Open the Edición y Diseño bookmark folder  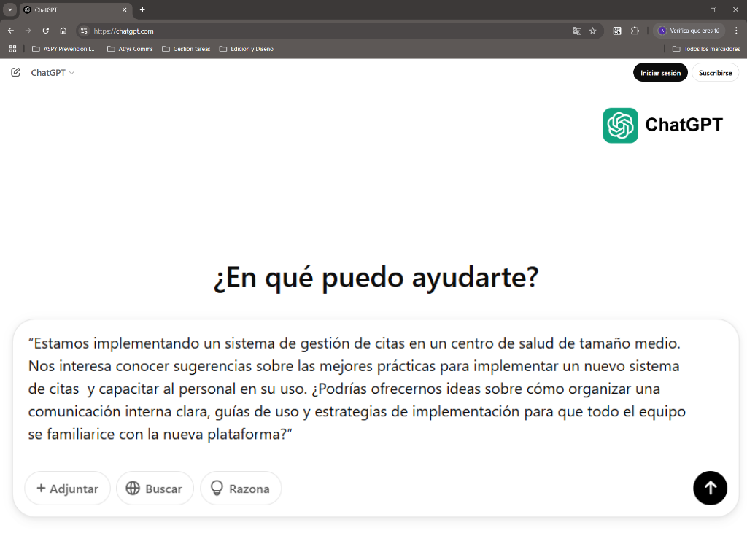click(247, 49)
